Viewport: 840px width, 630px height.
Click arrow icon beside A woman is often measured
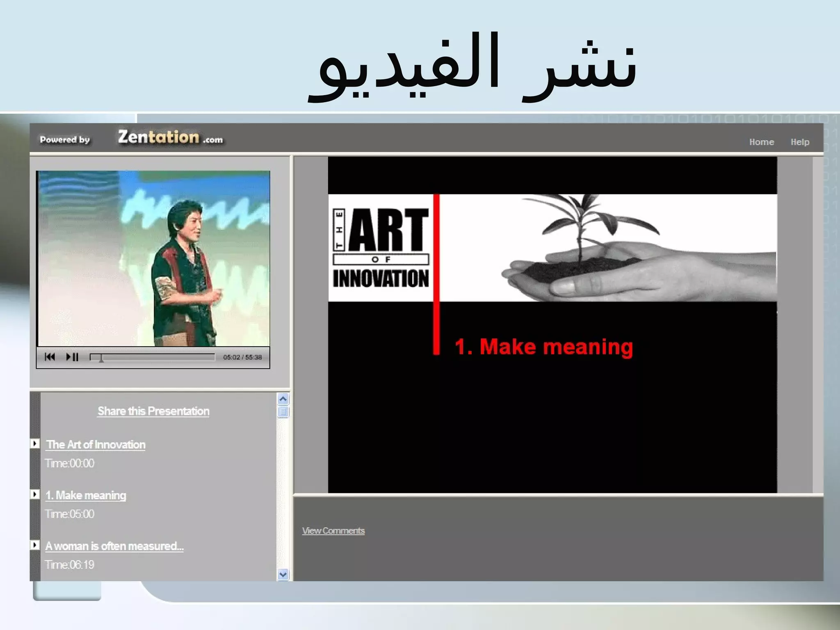pyautogui.click(x=35, y=545)
